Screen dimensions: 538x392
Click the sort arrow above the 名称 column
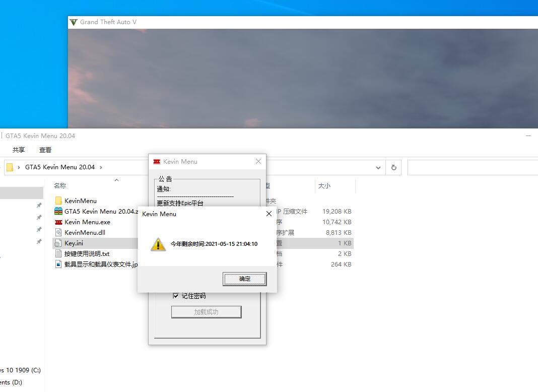pyautogui.click(x=117, y=180)
